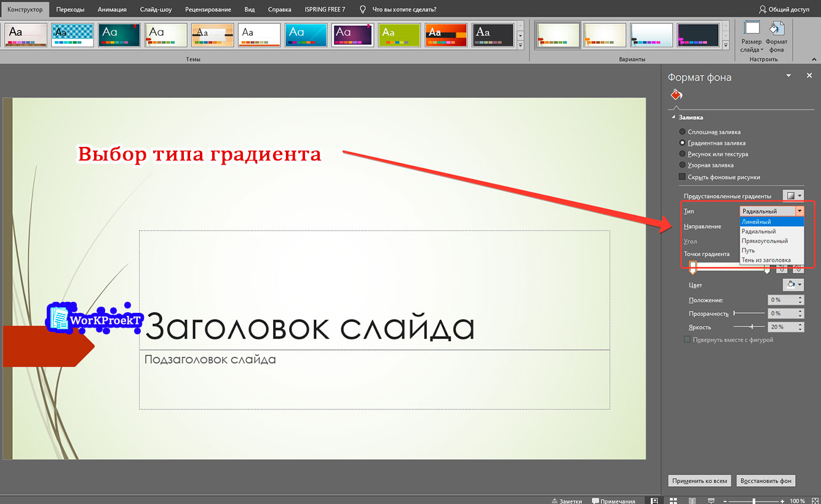Screen dimensions: 821x504
Task: Click the Восстановить фон button
Action: tap(766, 481)
